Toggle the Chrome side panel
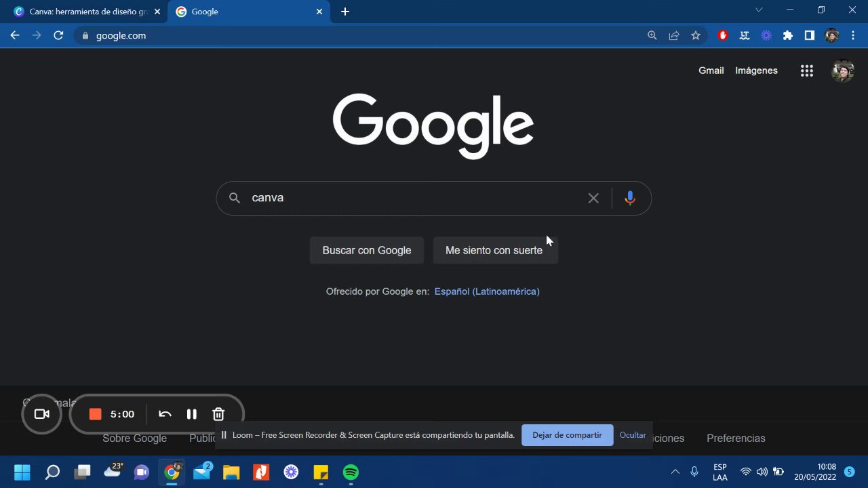 (810, 35)
